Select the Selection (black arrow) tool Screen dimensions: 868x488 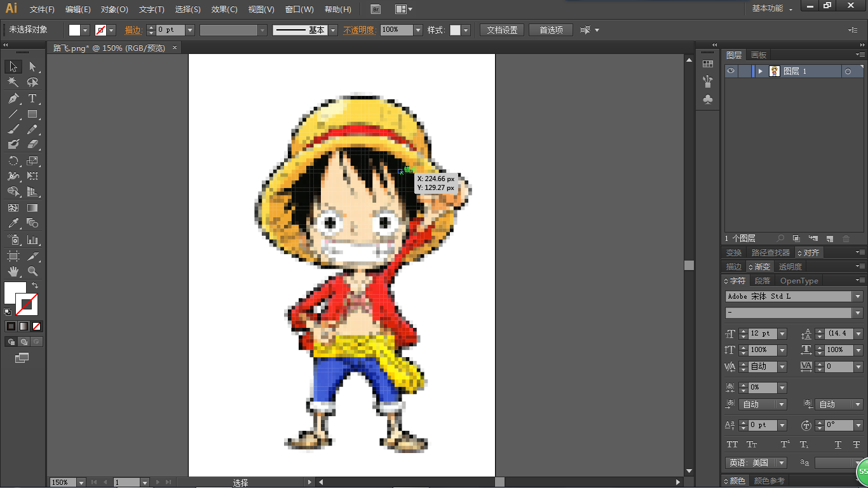pos(13,67)
